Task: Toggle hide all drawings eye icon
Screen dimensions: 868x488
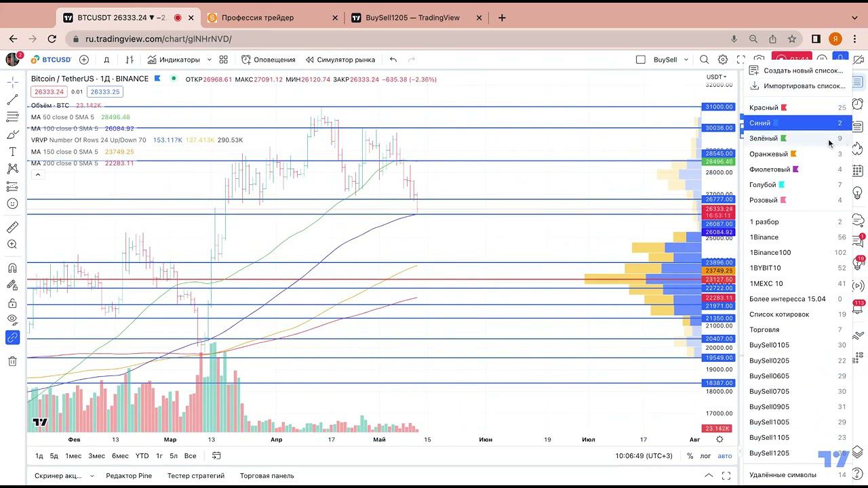Action: click(12, 320)
